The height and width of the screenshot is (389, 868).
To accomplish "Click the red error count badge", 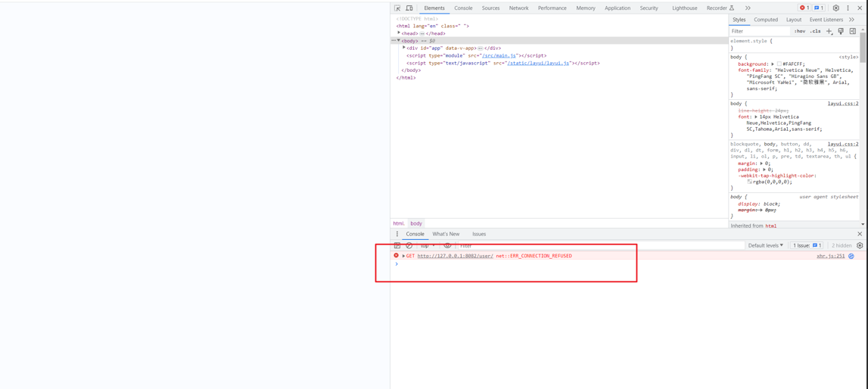I will [804, 8].
